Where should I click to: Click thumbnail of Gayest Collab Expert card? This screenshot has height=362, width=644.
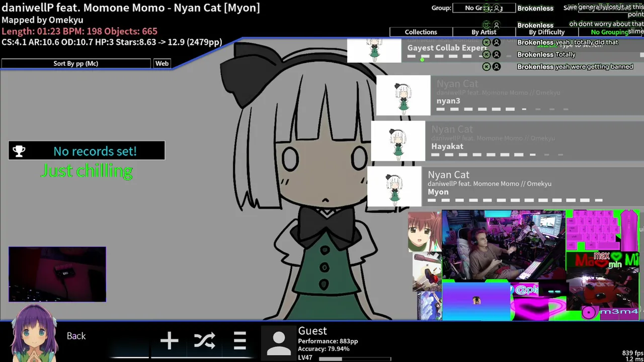[x=374, y=51]
